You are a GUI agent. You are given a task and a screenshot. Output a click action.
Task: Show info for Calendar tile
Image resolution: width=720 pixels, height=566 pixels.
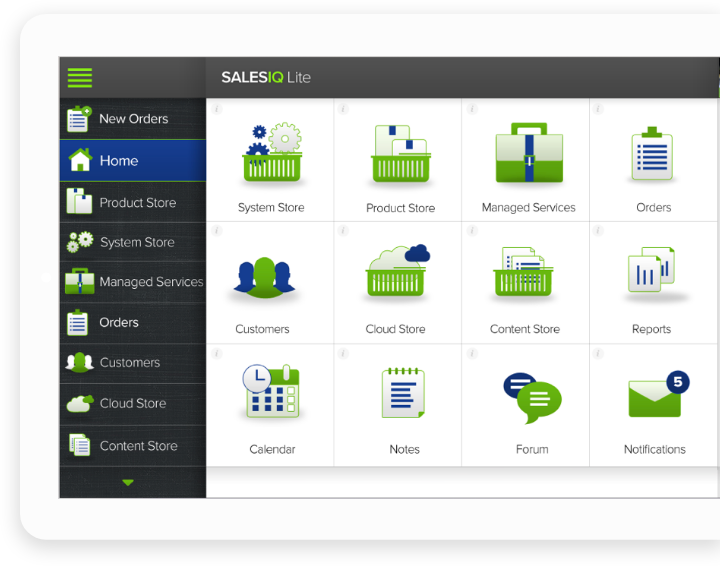coord(217,353)
